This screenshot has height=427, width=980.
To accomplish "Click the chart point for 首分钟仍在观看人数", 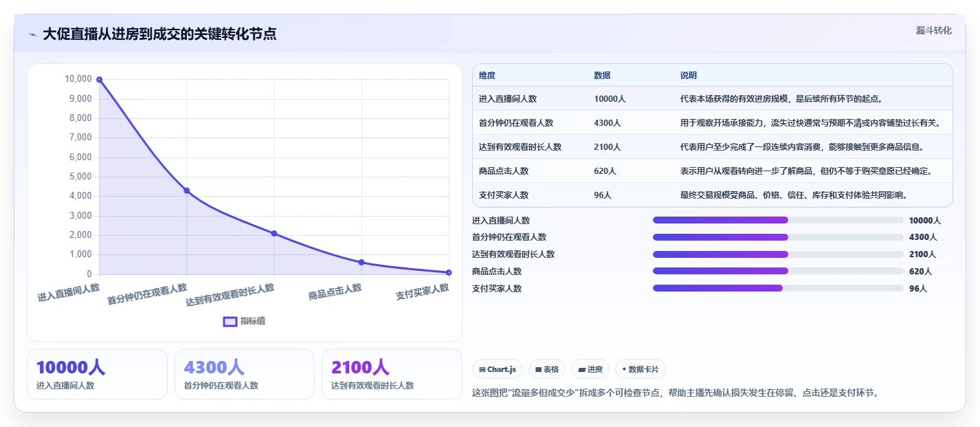I will [x=186, y=190].
